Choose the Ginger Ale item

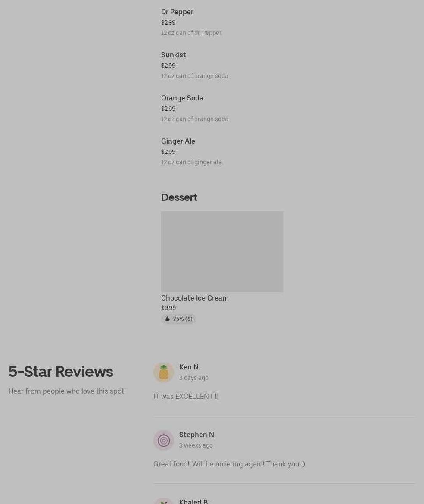(x=178, y=141)
